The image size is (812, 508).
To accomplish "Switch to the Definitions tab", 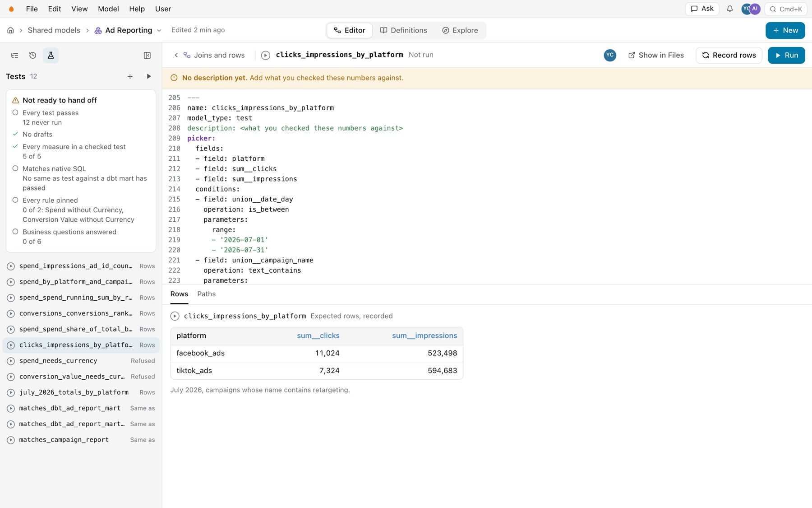I will click(404, 30).
